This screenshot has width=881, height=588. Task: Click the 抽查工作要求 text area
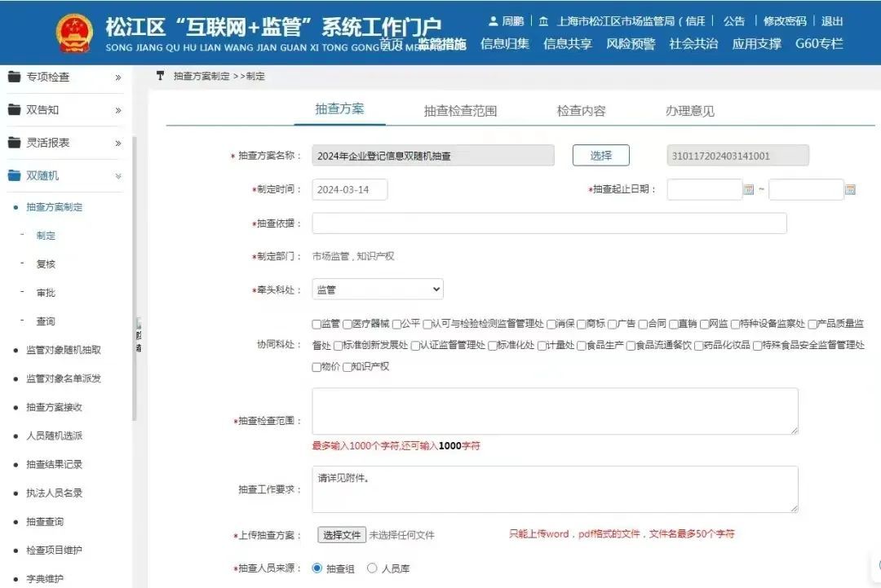tap(556, 489)
